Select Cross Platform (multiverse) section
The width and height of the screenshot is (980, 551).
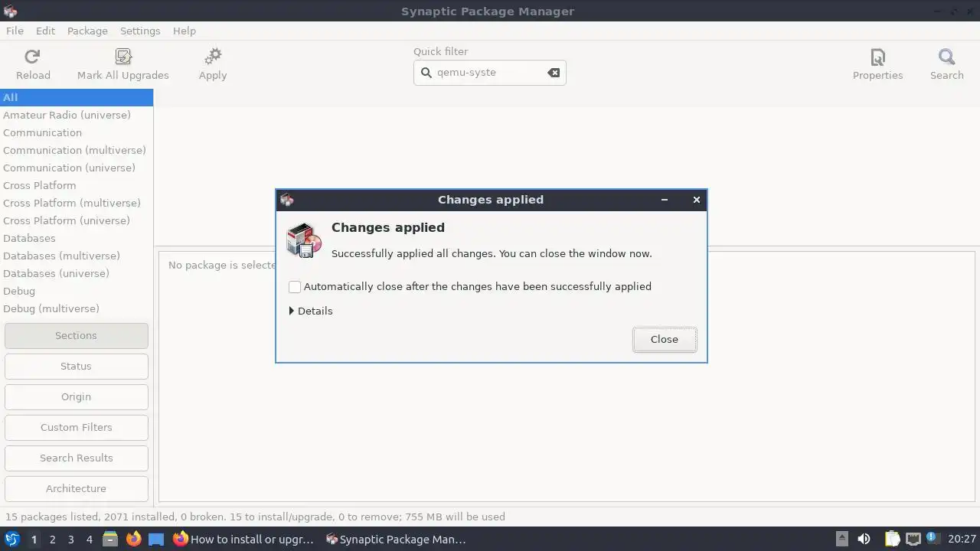click(77, 203)
